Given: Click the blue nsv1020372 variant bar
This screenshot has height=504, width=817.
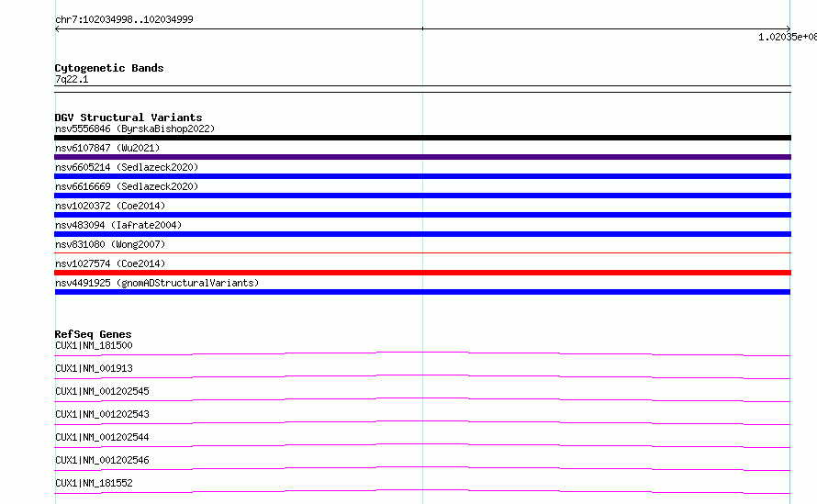Looking at the screenshot, I should click(x=422, y=215).
